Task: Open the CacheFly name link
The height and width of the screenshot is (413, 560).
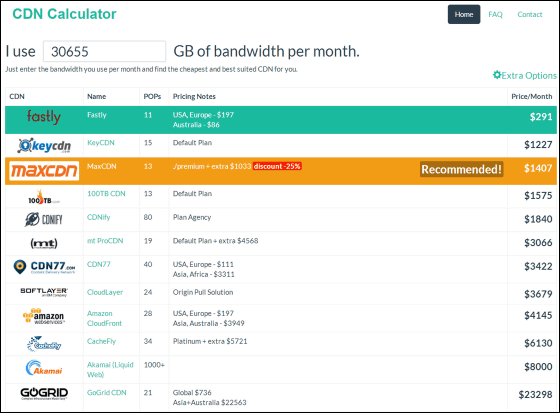Action: [x=101, y=341]
